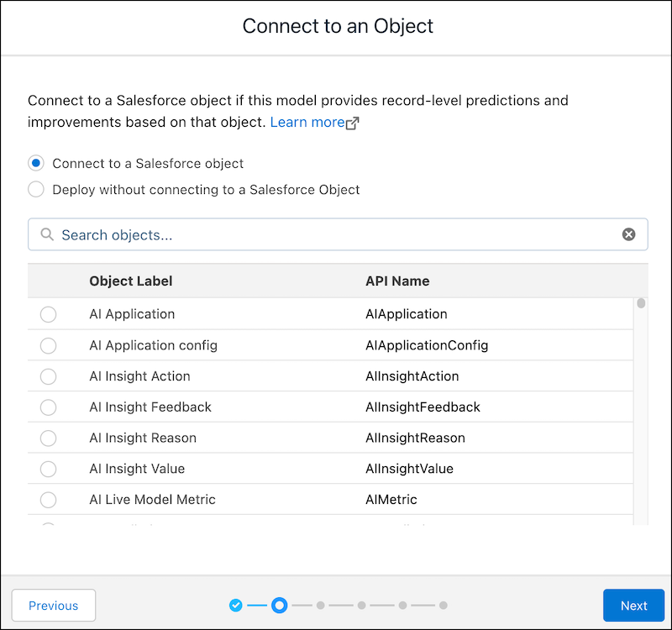The image size is (672, 630).
Task: Click the 'AI Application' object label
Action: [x=132, y=314]
